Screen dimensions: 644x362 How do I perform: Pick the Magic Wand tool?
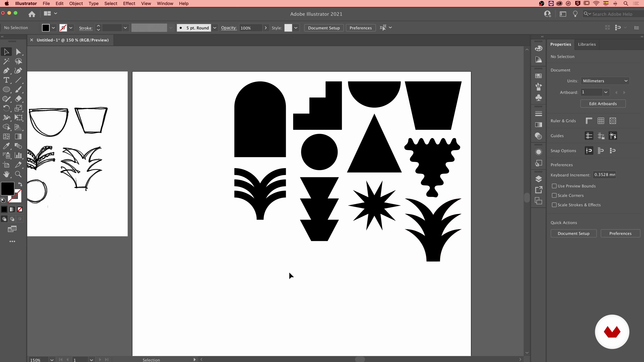6,61
